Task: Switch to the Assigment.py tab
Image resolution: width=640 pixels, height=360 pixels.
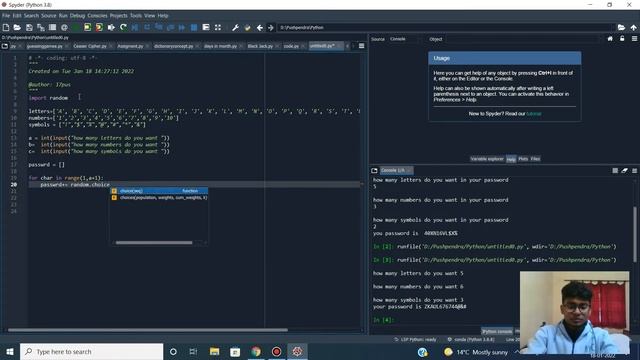Action: click(x=130, y=46)
